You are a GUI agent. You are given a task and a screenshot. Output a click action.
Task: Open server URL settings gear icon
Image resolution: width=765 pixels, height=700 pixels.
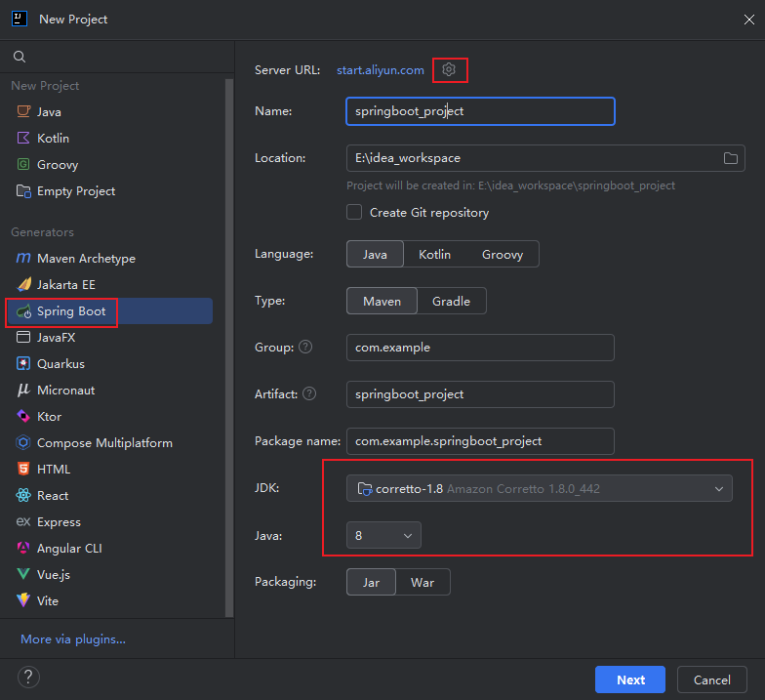tap(449, 70)
